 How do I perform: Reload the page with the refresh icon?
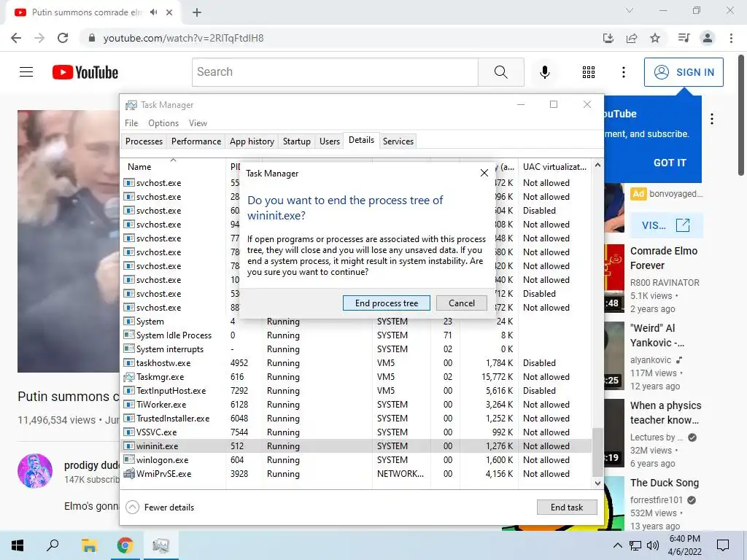coord(63,38)
